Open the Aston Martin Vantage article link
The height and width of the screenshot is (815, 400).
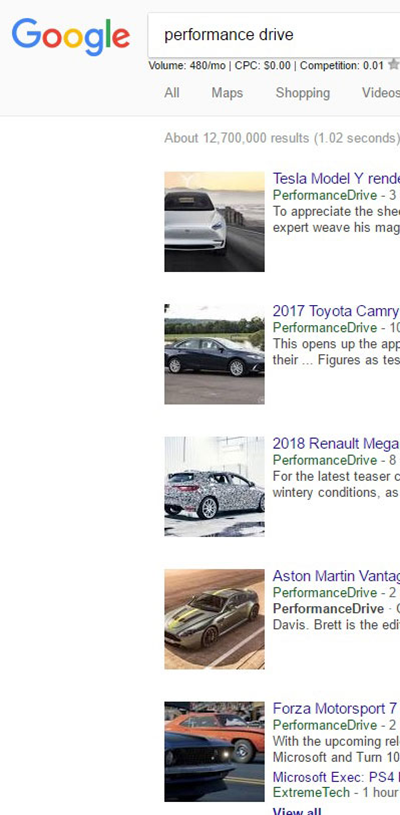click(x=336, y=576)
